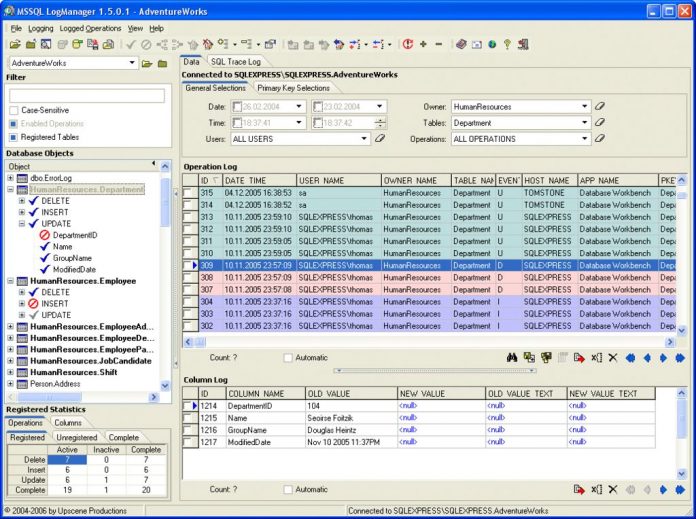Click the light bulb hint toolbar icon
The image size is (696, 519).
pos(507,44)
